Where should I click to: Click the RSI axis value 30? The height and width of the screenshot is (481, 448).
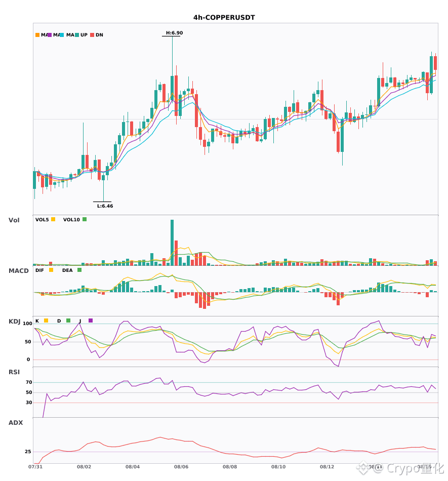click(x=29, y=403)
